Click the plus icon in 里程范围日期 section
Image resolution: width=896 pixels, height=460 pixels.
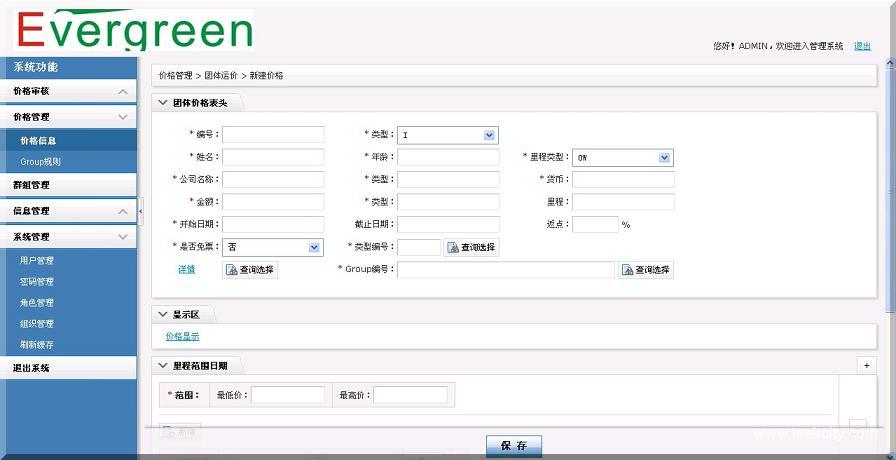click(866, 366)
